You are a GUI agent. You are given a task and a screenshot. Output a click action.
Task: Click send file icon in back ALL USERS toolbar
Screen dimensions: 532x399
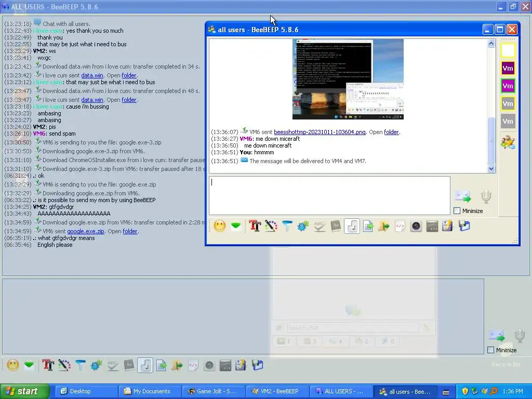(x=161, y=365)
